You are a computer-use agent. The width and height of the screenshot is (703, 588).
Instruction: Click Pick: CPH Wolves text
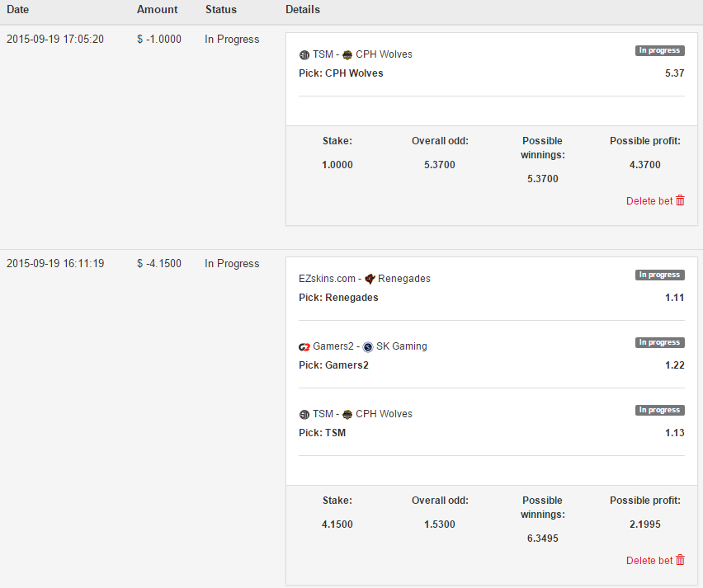pyautogui.click(x=342, y=73)
